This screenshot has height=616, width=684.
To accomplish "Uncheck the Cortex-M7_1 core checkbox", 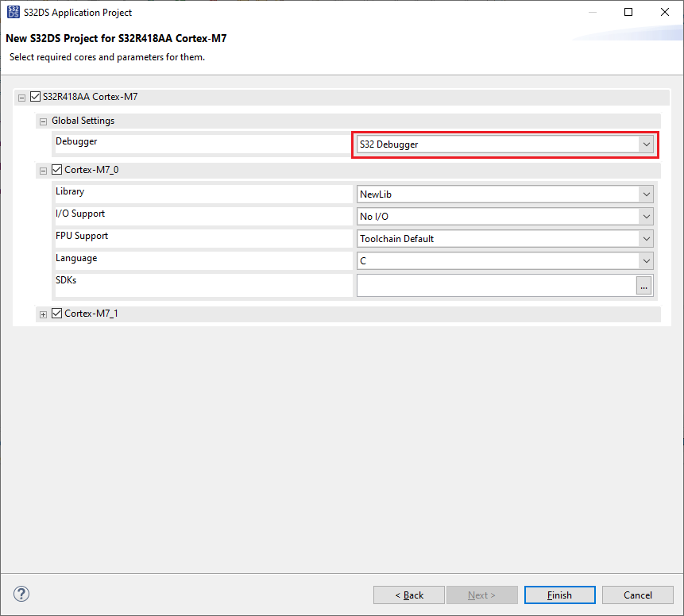I will pyautogui.click(x=56, y=313).
